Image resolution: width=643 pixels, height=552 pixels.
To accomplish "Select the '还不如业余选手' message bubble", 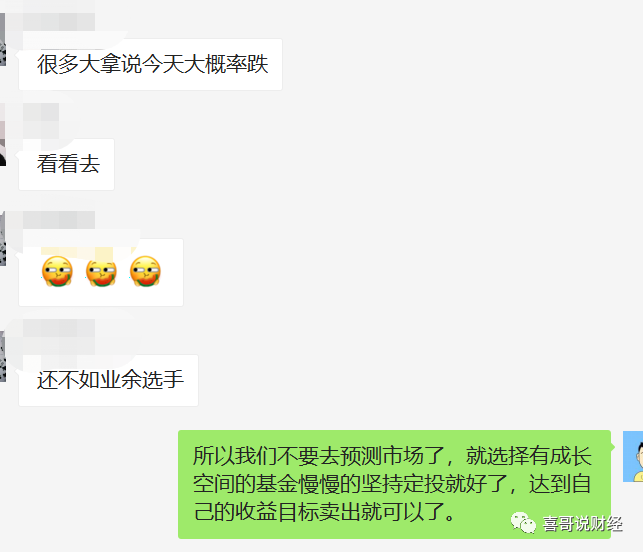I will [x=108, y=380].
